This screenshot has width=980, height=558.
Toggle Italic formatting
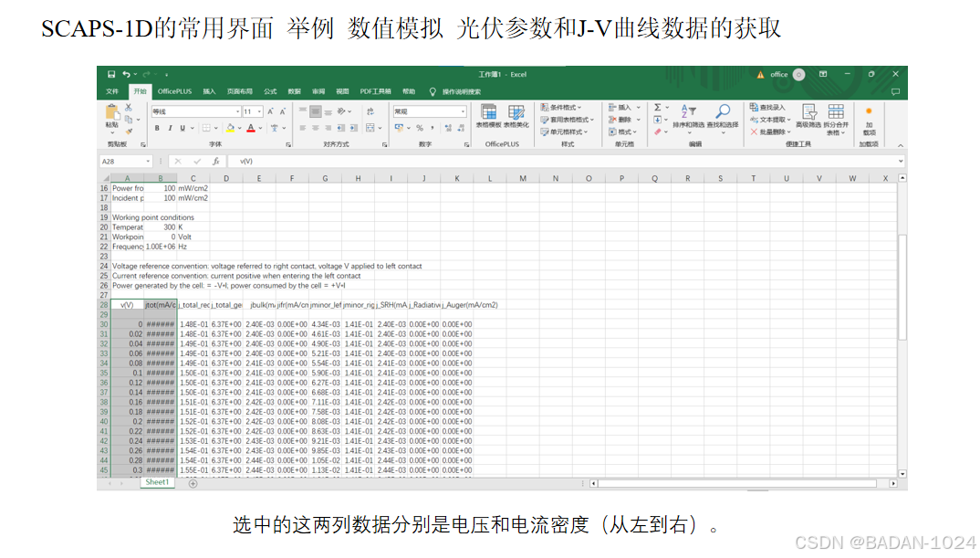[170, 128]
